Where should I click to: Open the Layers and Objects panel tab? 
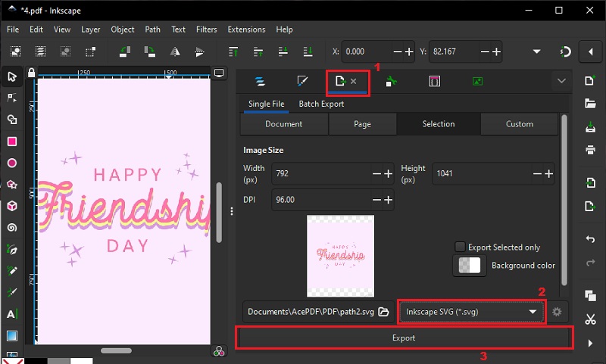coord(260,82)
